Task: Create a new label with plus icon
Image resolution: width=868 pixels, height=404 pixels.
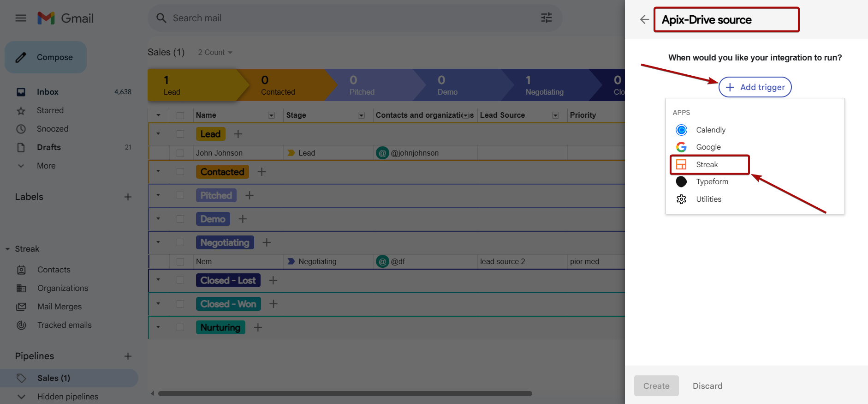Action: (128, 197)
